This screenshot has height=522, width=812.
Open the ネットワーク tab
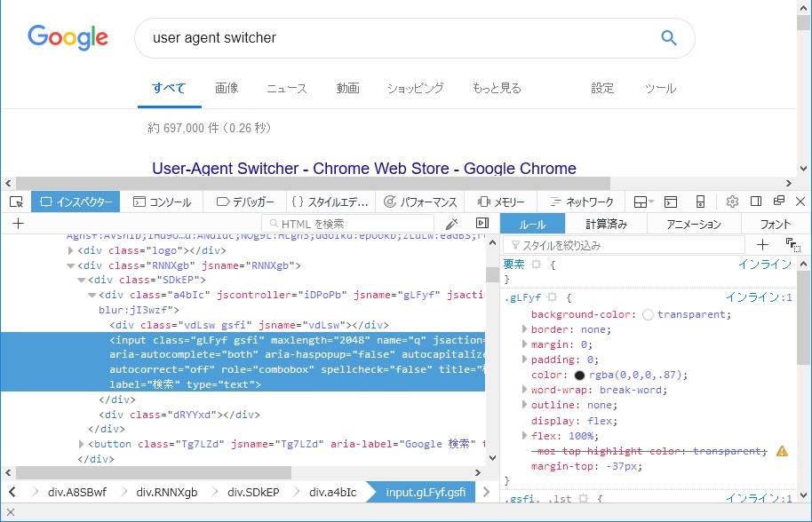point(580,202)
